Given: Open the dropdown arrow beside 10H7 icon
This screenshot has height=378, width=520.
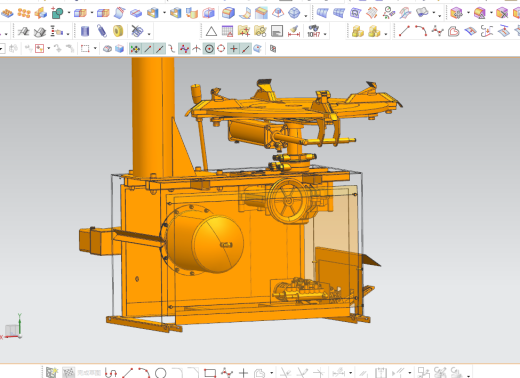Looking at the screenshot, I should (x=325, y=33).
